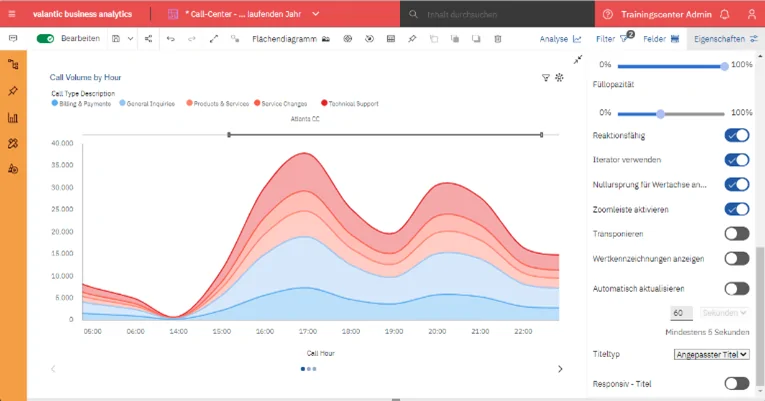Open the save options dropdown arrow
The height and width of the screenshot is (401, 765).
click(130, 39)
